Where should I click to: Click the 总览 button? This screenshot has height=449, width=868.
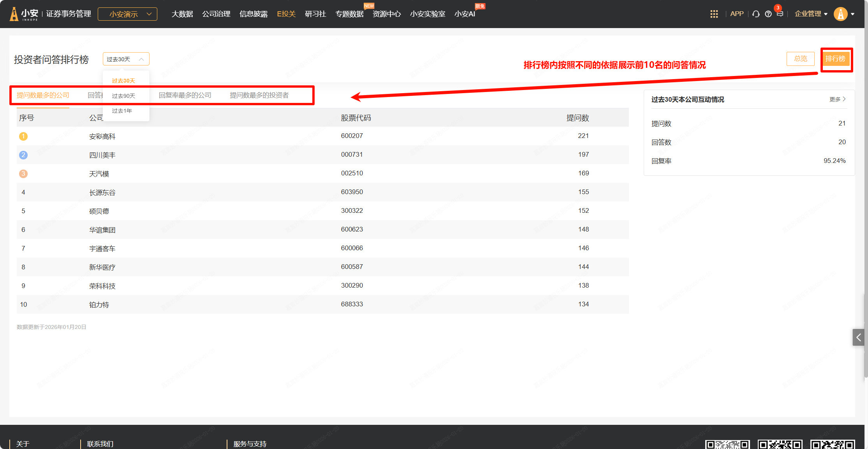[800, 58]
